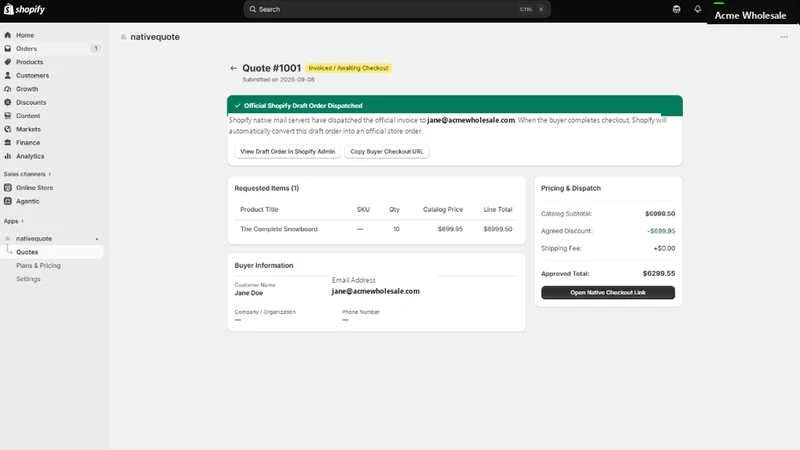This screenshot has width=800, height=450.
Task: Click the search magnifier icon
Action: [x=253, y=9]
